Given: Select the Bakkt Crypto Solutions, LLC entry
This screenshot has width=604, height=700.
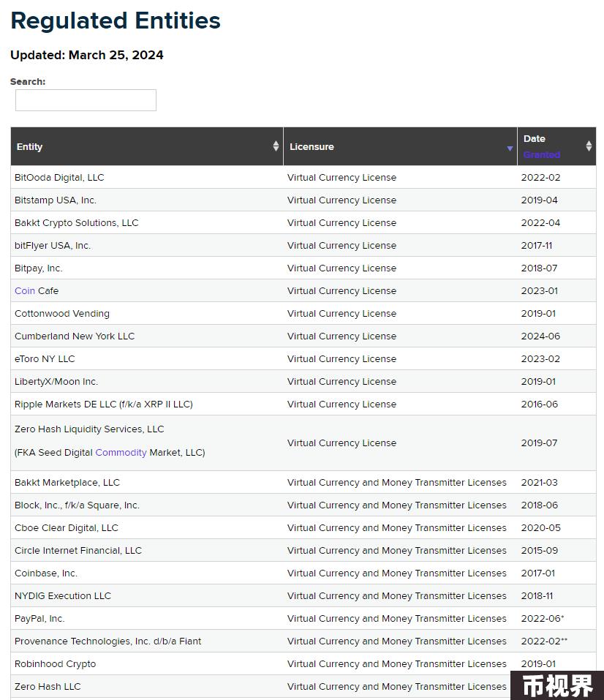Looking at the screenshot, I should click(76, 223).
